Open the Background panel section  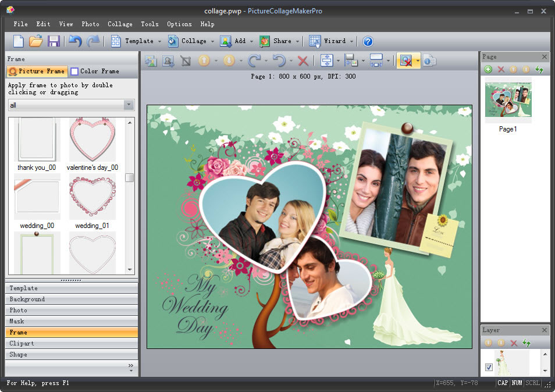click(71, 299)
